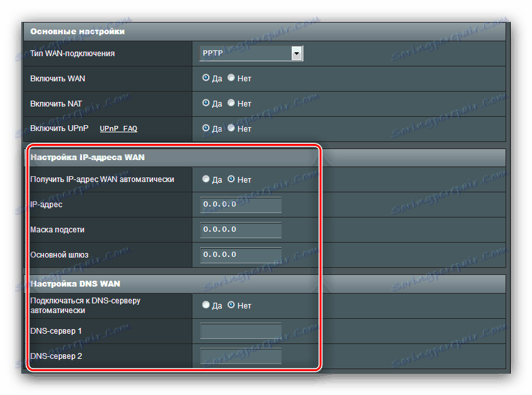Select Да for Включить NAT
The width and height of the screenshot is (532, 395).
click(205, 103)
